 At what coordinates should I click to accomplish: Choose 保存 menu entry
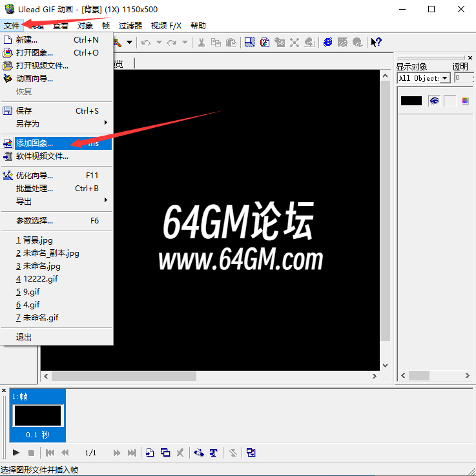tap(57, 111)
